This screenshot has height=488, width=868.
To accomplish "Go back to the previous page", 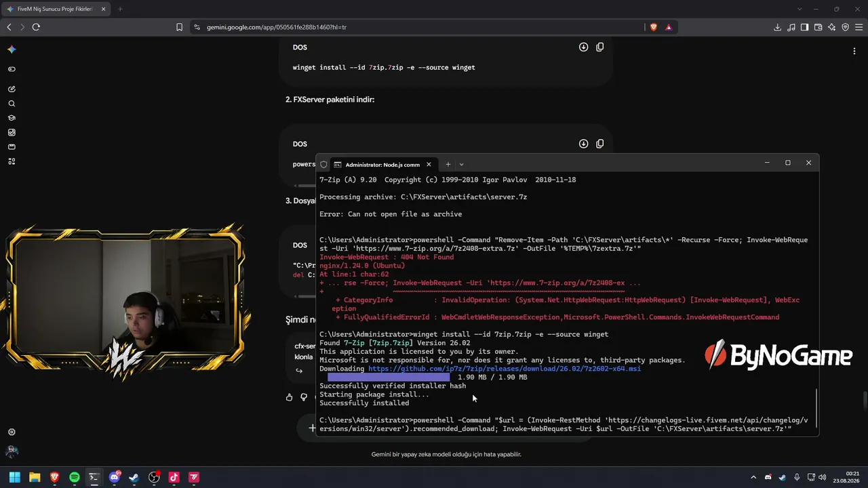I will click(x=9, y=27).
